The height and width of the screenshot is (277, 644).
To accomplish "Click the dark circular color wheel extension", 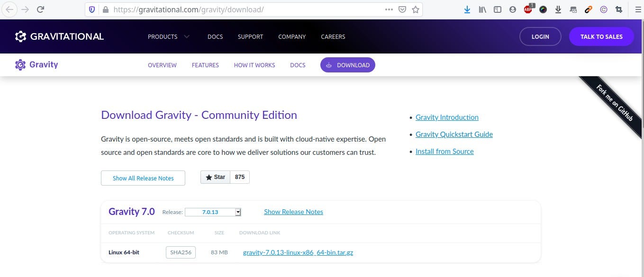I will tap(543, 9).
